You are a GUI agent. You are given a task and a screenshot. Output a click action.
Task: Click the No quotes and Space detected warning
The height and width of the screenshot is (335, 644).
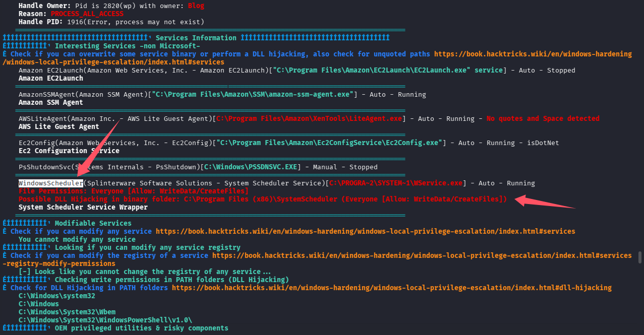[543, 118]
